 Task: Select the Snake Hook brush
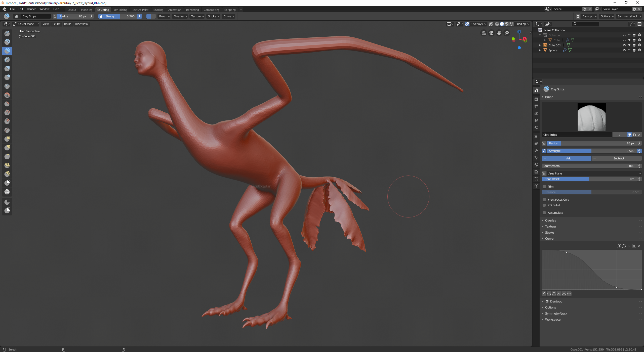[x=7, y=148]
